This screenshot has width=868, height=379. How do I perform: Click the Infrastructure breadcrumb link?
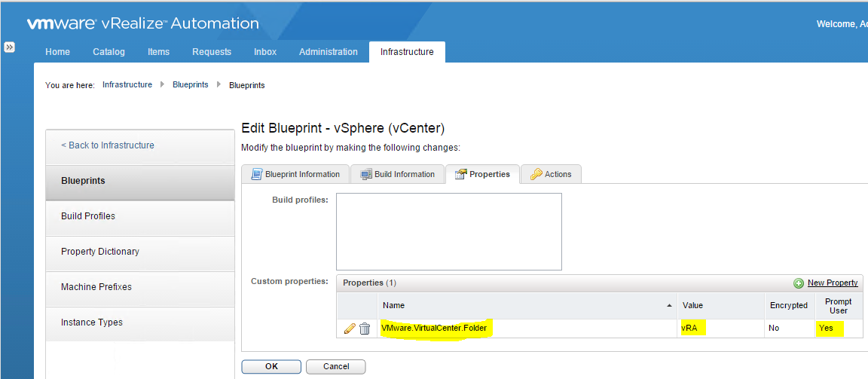click(x=127, y=84)
